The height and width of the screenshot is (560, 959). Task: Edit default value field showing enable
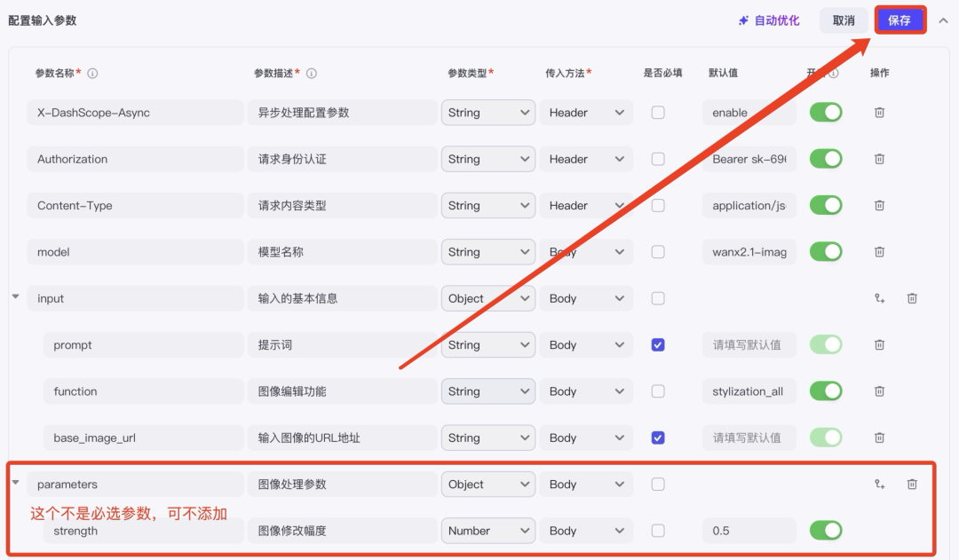pyautogui.click(x=749, y=113)
